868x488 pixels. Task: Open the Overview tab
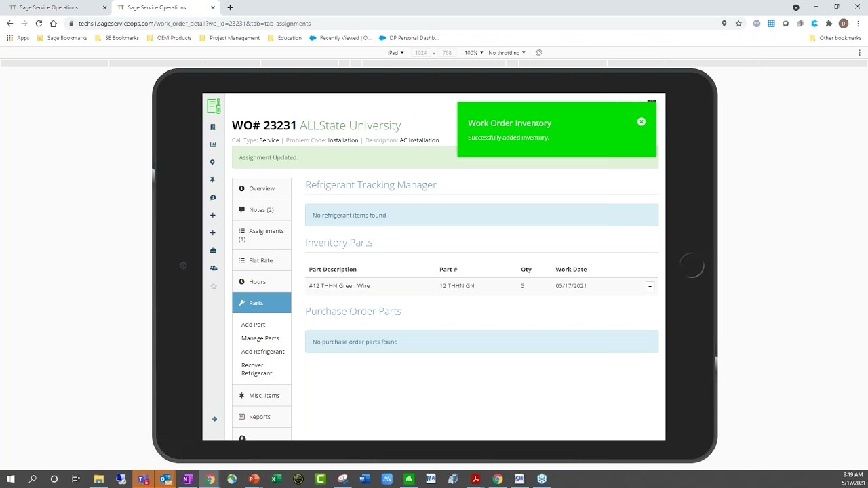(x=262, y=188)
